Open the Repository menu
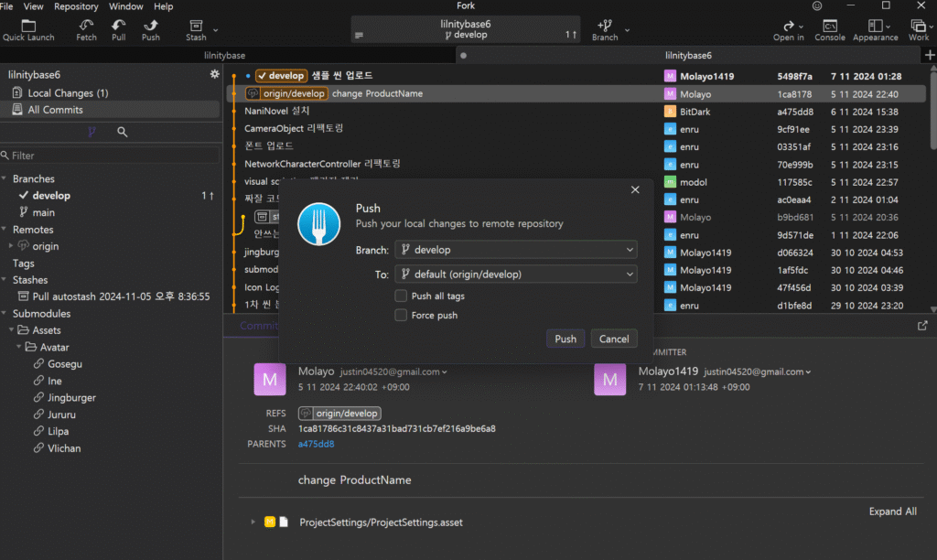The image size is (937, 560). coord(76,6)
